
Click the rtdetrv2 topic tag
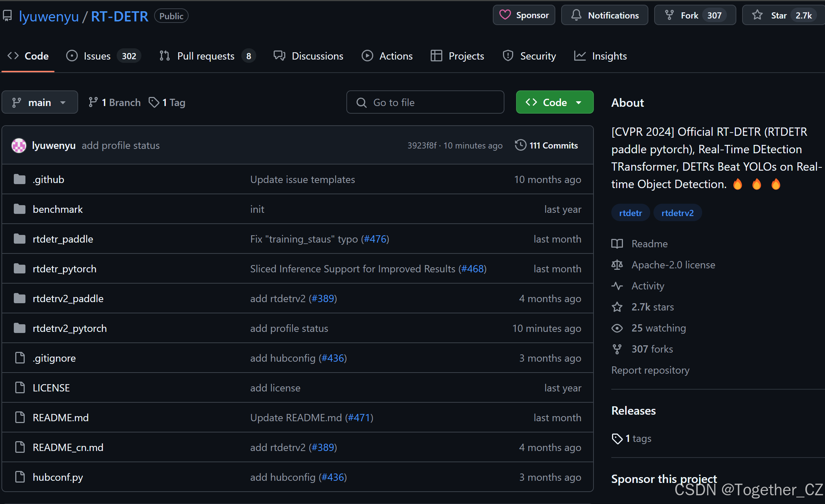click(x=677, y=213)
